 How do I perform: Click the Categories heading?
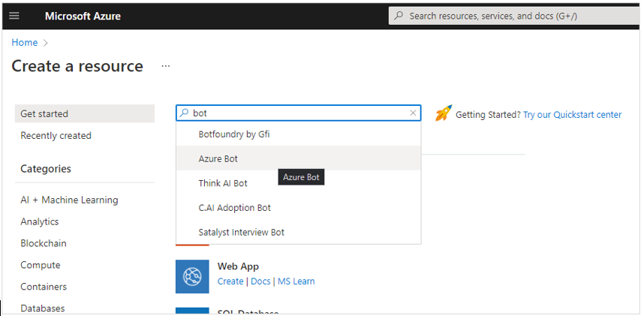click(x=46, y=169)
